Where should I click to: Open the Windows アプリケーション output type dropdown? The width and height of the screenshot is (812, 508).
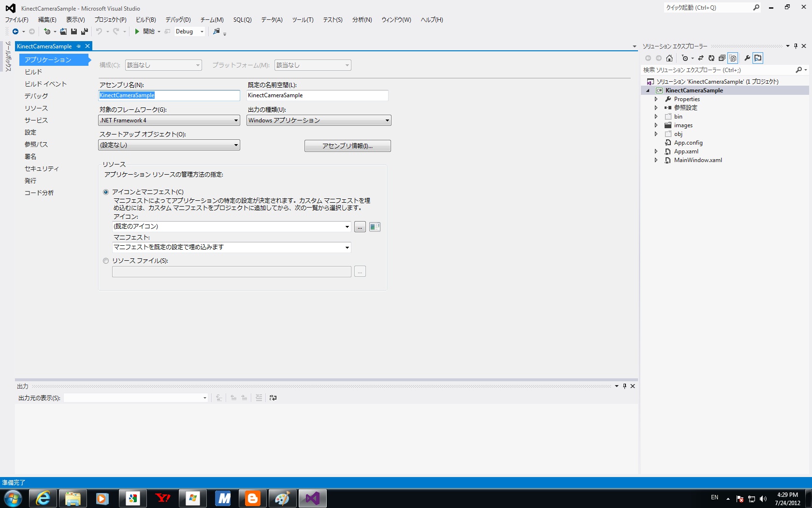(x=319, y=120)
